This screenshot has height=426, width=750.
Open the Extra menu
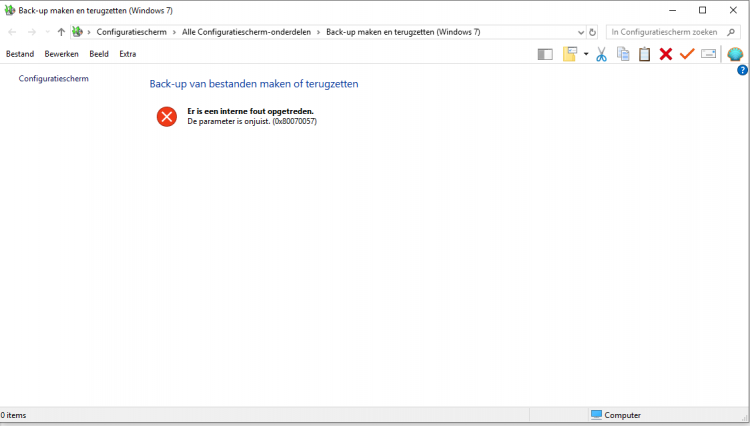(x=127, y=54)
